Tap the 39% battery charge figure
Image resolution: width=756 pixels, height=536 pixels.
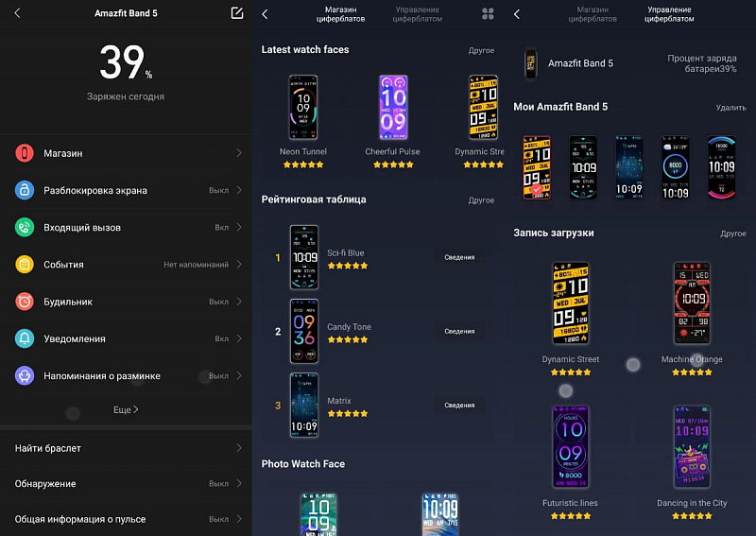(x=126, y=62)
